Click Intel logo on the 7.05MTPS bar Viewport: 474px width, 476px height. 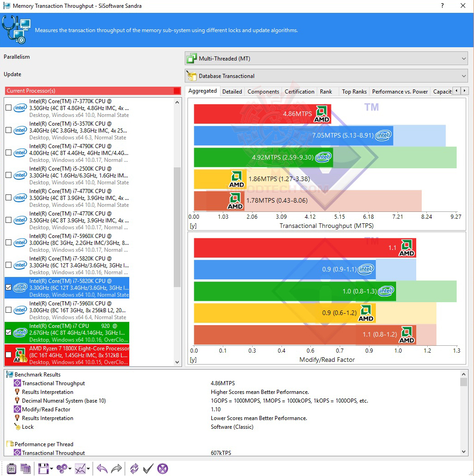click(x=383, y=135)
